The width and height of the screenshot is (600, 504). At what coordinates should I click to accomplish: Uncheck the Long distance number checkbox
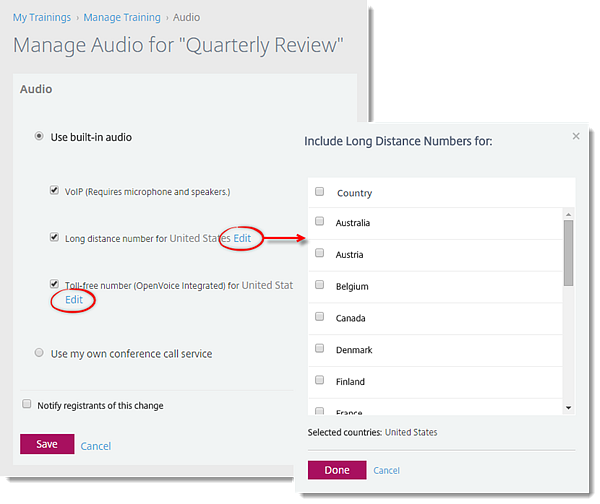tap(55, 238)
